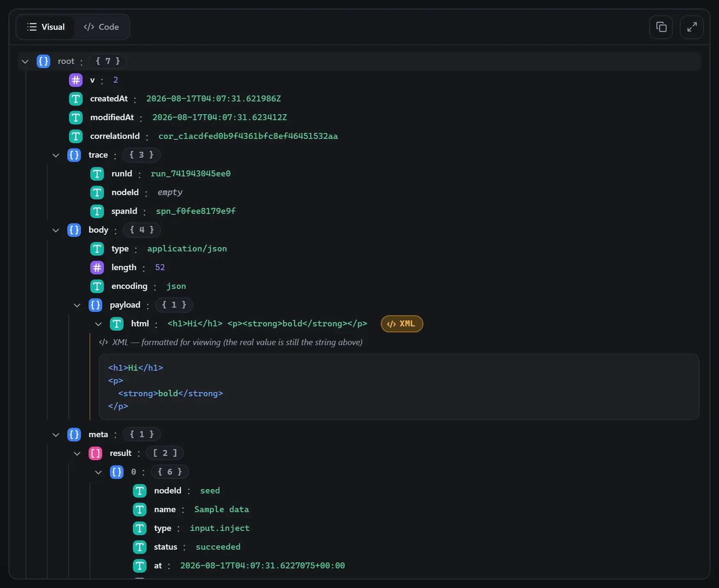This screenshot has height=588, width=719.
Task: Select the type value input.inject
Action: (x=220, y=528)
